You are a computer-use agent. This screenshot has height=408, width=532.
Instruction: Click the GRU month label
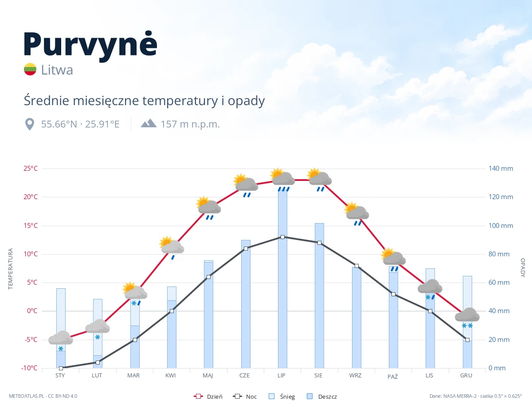(466, 375)
